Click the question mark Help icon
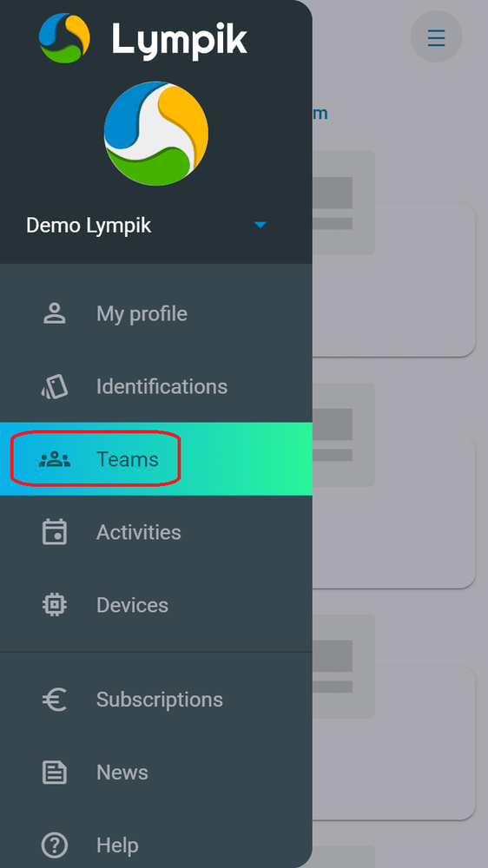 pos(55,845)
